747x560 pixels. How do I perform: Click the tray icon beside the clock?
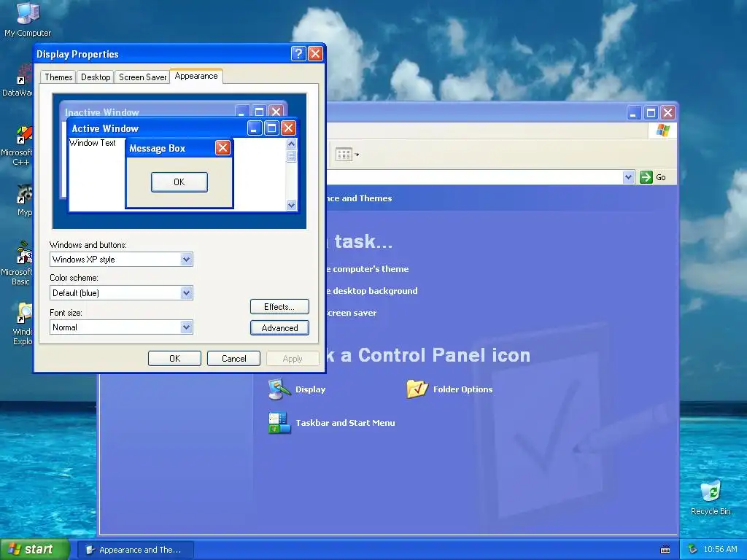693,549
